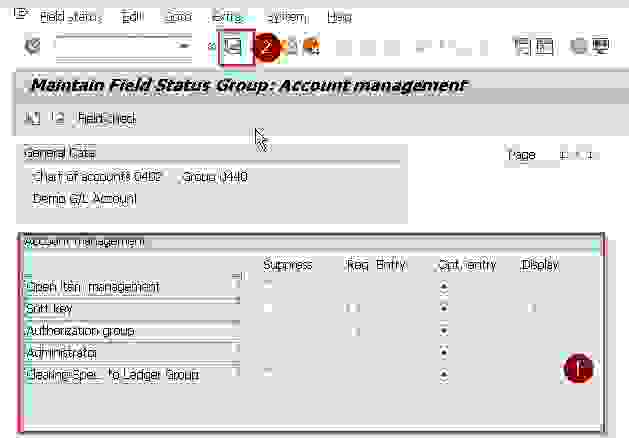Viewport: 629px width, 438px height.
Task: Open the Extras menu
Action: (227, 17)
